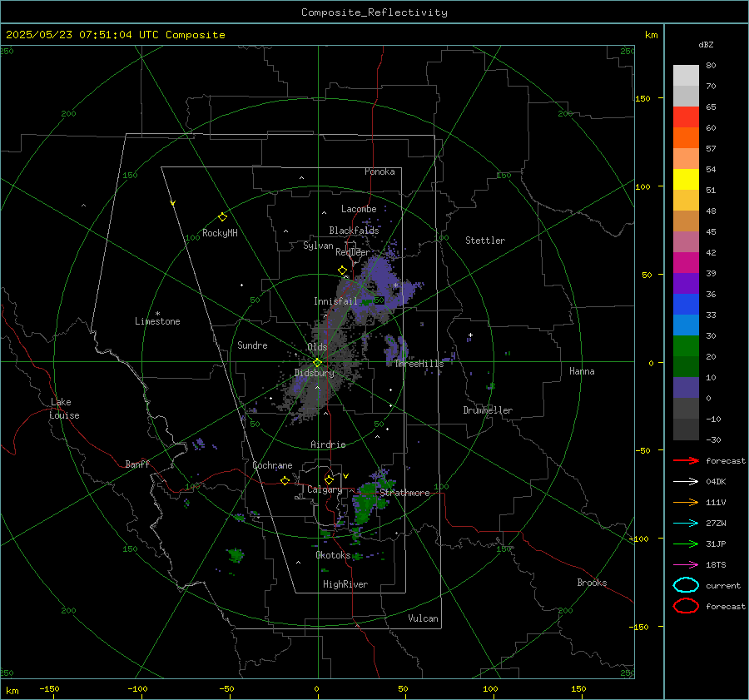Click the red forecast arrow in the legend
Image resolution: width=749 pixels, height=700 pixels.
click(x=686, y=460)
